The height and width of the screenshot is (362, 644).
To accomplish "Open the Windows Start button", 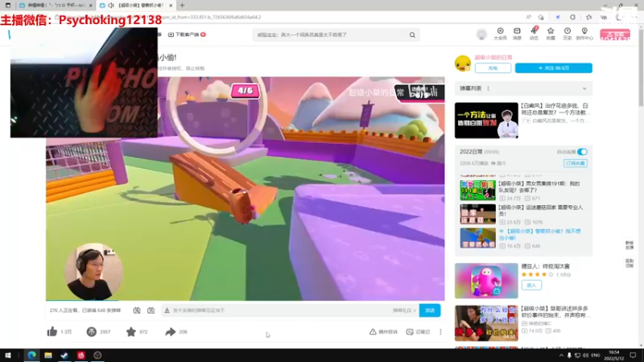I will [x=8, y=356].
